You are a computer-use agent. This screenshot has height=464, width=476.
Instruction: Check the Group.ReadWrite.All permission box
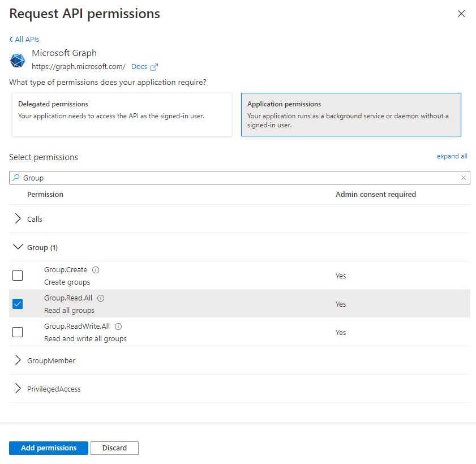(18, 332)
